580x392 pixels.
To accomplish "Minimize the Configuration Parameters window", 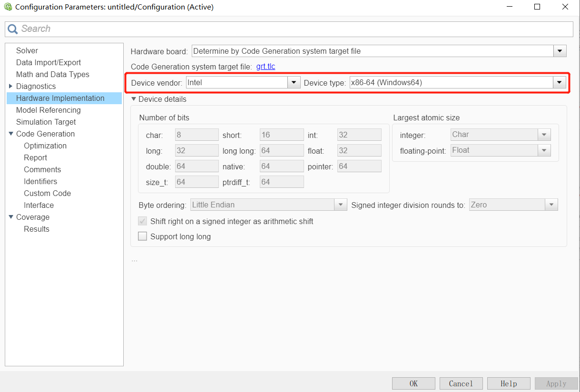I will pos(509,7).
